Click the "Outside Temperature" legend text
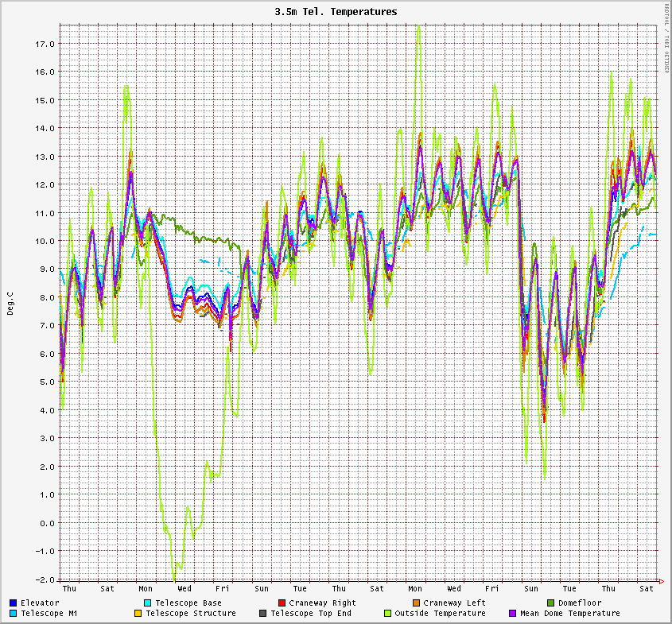This screenshot has width=672, height=624. (x=440, y=614)
